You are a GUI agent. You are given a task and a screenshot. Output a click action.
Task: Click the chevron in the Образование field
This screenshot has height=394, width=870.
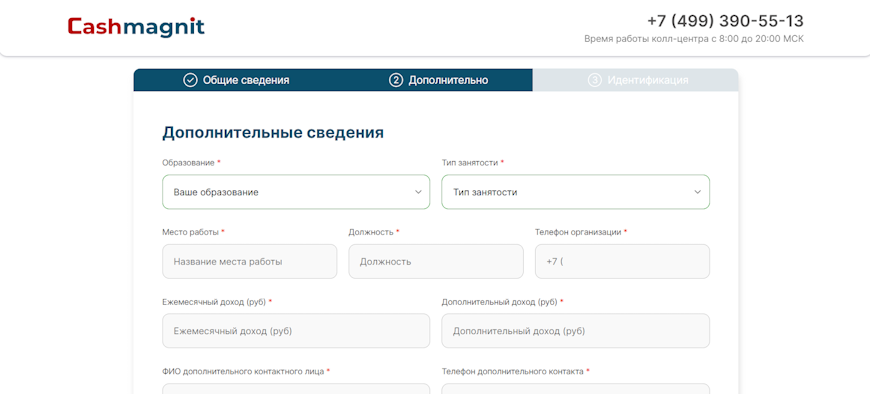(x=418, y=192)
